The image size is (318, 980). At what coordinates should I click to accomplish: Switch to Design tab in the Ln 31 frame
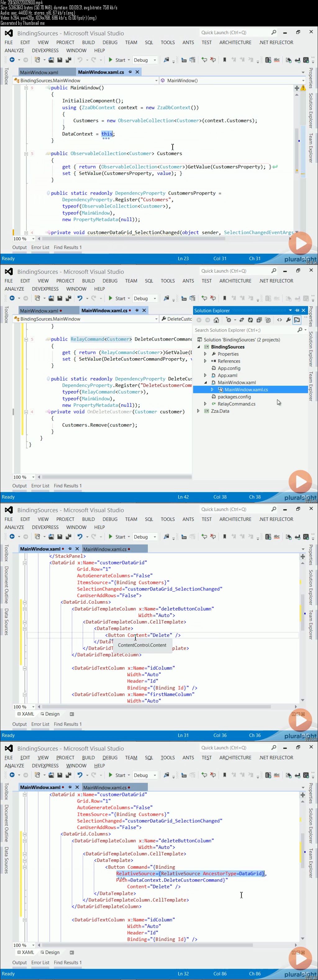pyautogui.click(x=50, y=714)
